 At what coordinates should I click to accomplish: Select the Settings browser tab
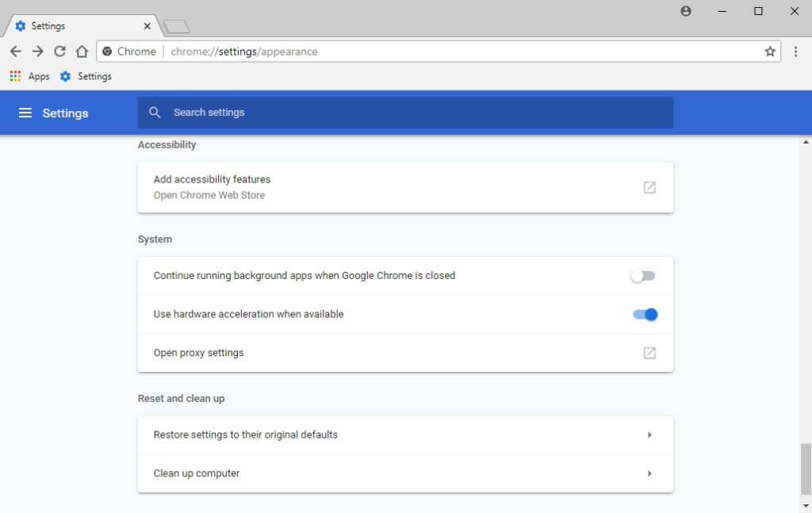[x=71, y=25]
